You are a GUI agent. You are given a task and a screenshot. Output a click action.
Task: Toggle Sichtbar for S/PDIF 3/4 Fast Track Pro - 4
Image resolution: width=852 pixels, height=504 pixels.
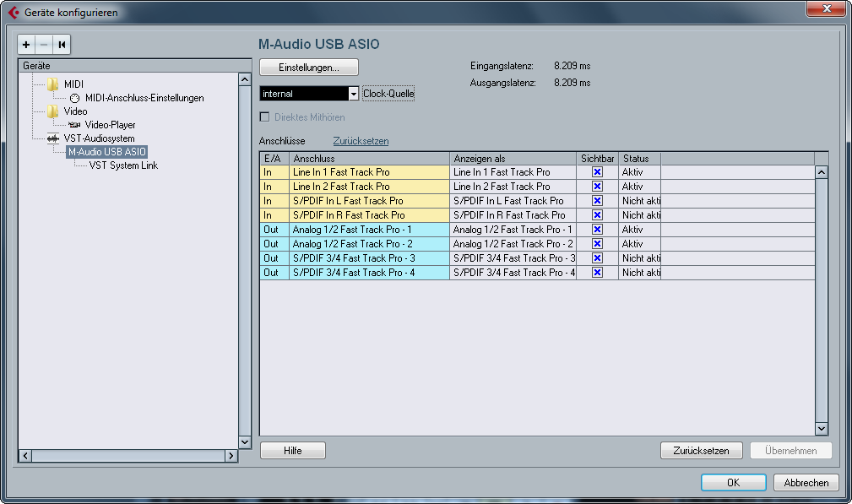click(x=597, y=273)
